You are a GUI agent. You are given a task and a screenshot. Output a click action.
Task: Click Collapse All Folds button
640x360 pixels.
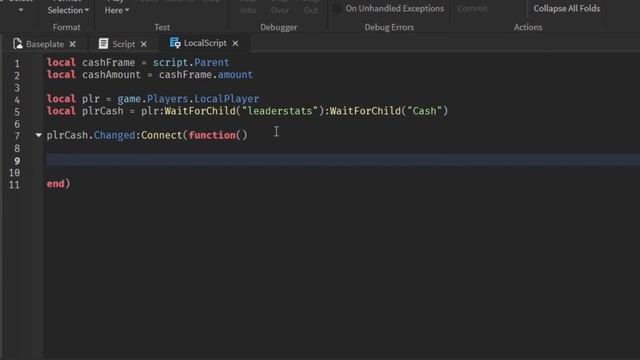pyautogui.click(x=567, y=9)
